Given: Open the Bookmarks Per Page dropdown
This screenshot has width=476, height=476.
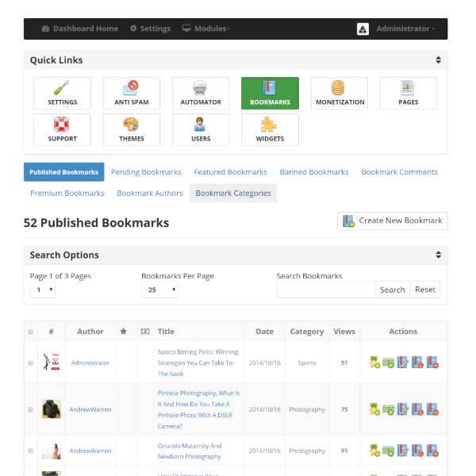Looking at the screenshot, I should pyautogui.click(x=159, y=290).
